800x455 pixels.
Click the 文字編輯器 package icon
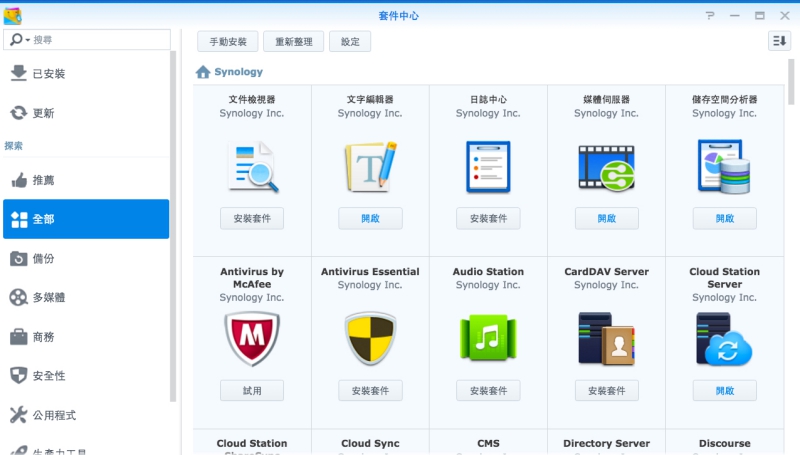[x=370, y=166]
